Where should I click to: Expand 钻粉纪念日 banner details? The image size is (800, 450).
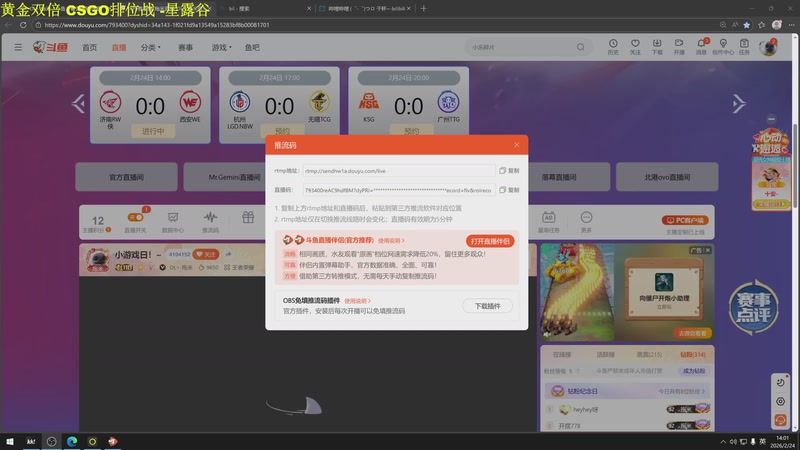coord(681,391)
